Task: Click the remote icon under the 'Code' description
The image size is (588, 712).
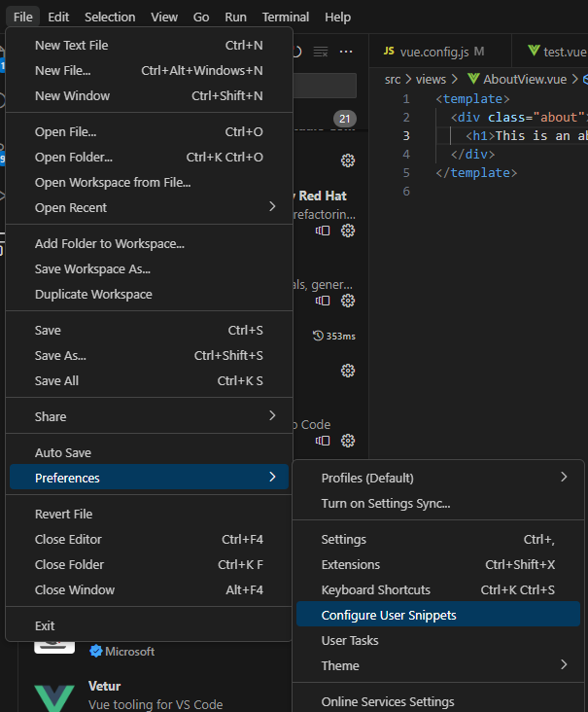Action: 323,441
